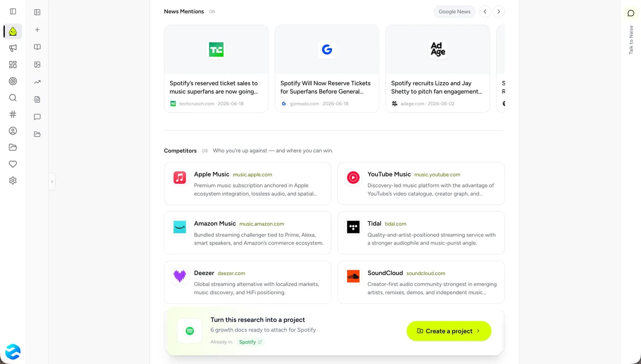Open the soundcloud.com link
The image size is (641, 364).
(426, 274)
